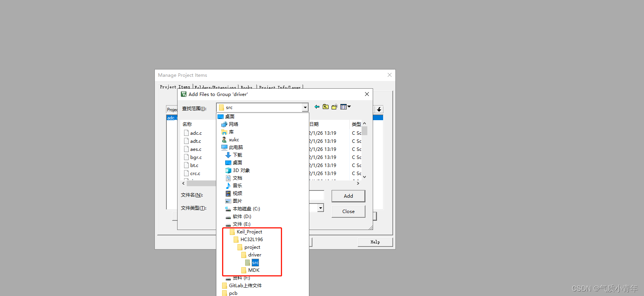Select file adc.c

coord(193,133)
